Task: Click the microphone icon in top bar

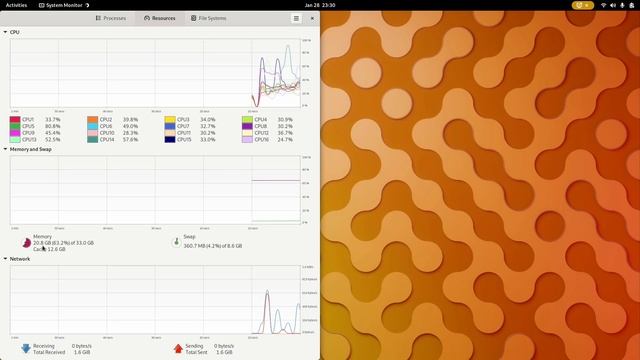Action: coord(622,5)
